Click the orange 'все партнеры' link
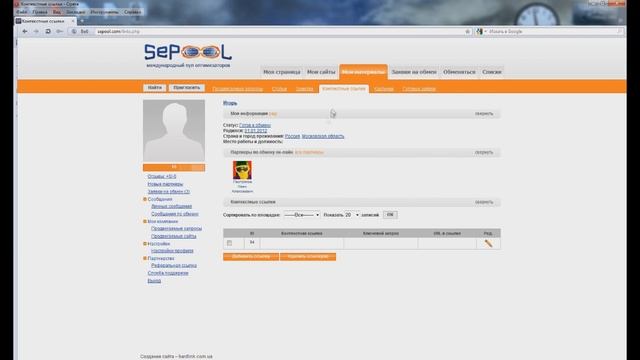This screenshot has height=360, width=640. [x=309, y=152]
